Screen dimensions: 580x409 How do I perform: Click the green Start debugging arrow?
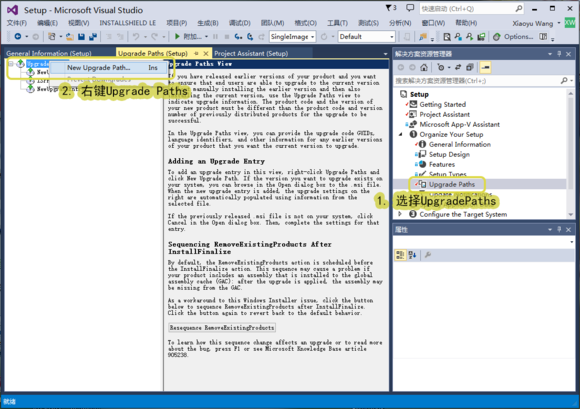pos(177,37)
